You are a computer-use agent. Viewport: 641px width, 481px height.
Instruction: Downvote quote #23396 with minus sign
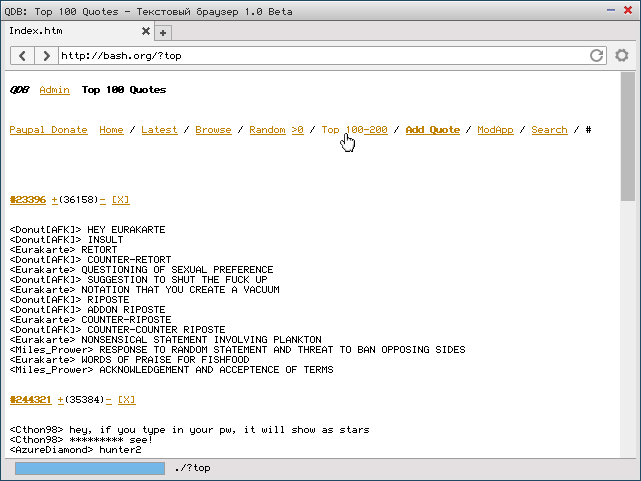pos(103,200)
